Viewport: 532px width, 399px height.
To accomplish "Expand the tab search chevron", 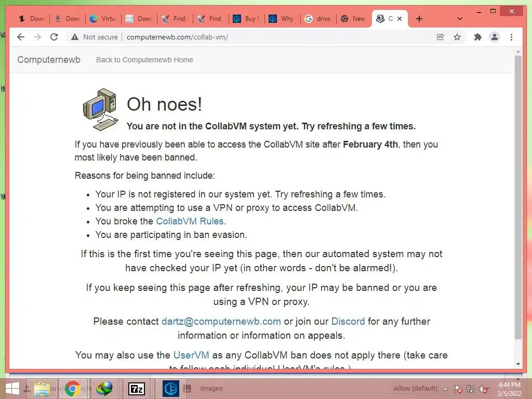I will [x=460, y=19].
